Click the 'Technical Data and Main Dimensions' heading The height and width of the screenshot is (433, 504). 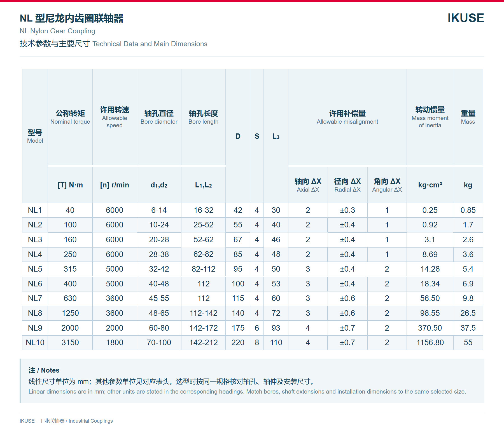(x=150, y=44)
